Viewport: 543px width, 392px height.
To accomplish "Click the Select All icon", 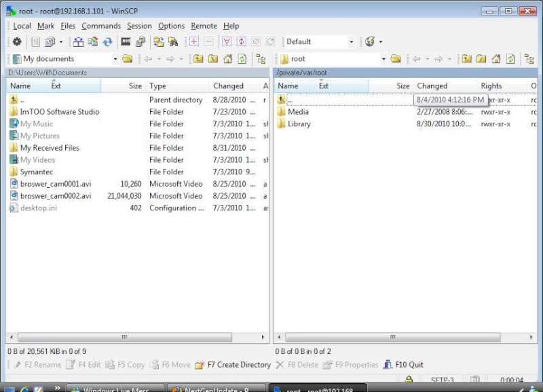I will 227,42.
